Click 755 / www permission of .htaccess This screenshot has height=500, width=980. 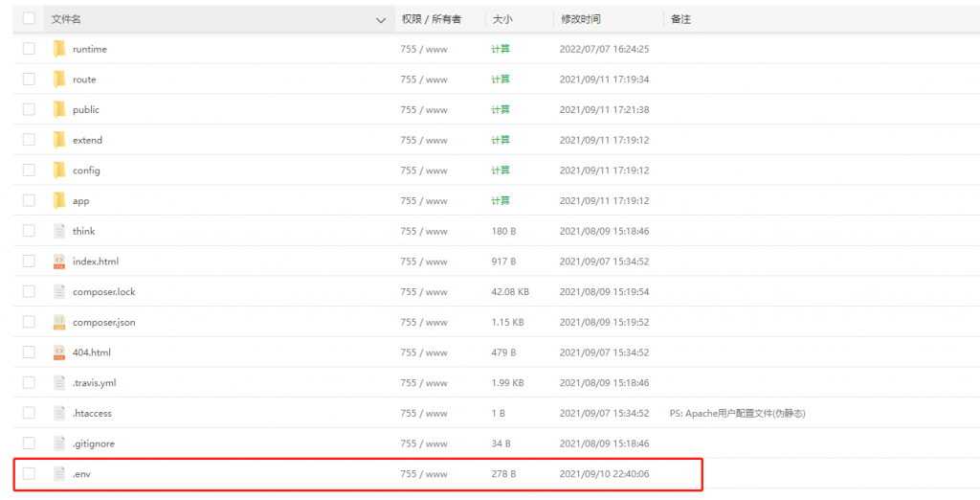[x=424, y=414]
